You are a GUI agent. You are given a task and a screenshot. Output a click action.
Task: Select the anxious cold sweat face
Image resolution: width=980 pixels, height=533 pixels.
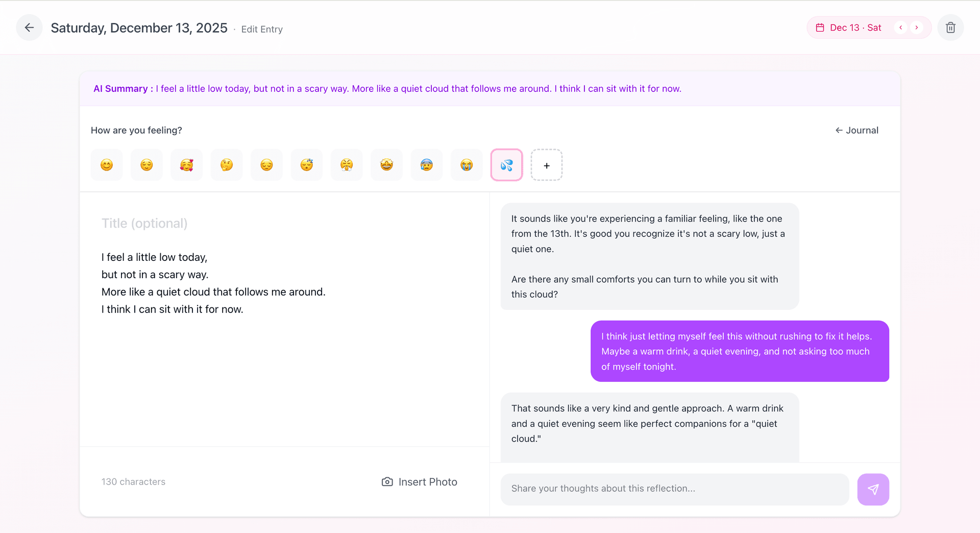427,165
